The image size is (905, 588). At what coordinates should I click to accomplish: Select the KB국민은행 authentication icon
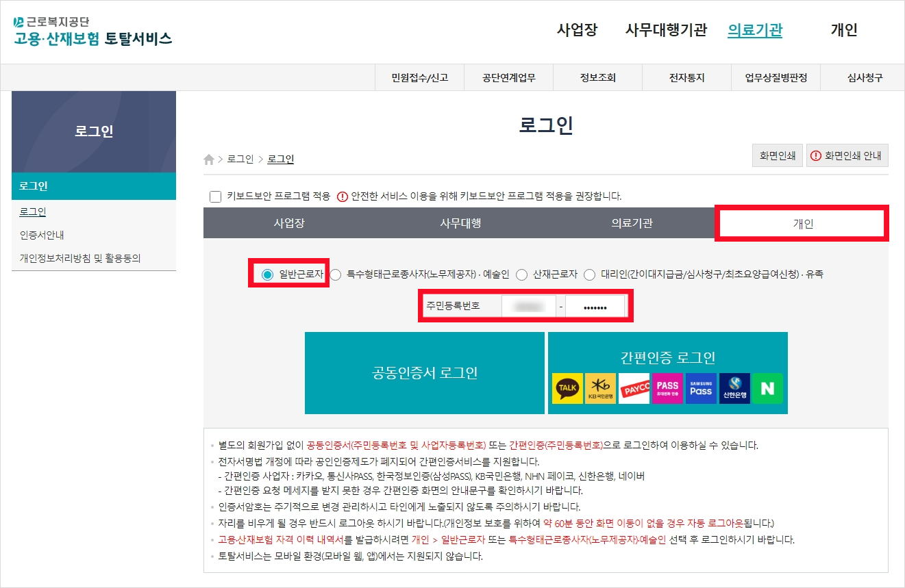601,388
